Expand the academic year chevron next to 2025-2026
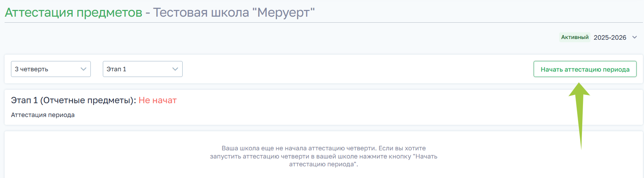 pyautogui.click(x=635, y=37)
